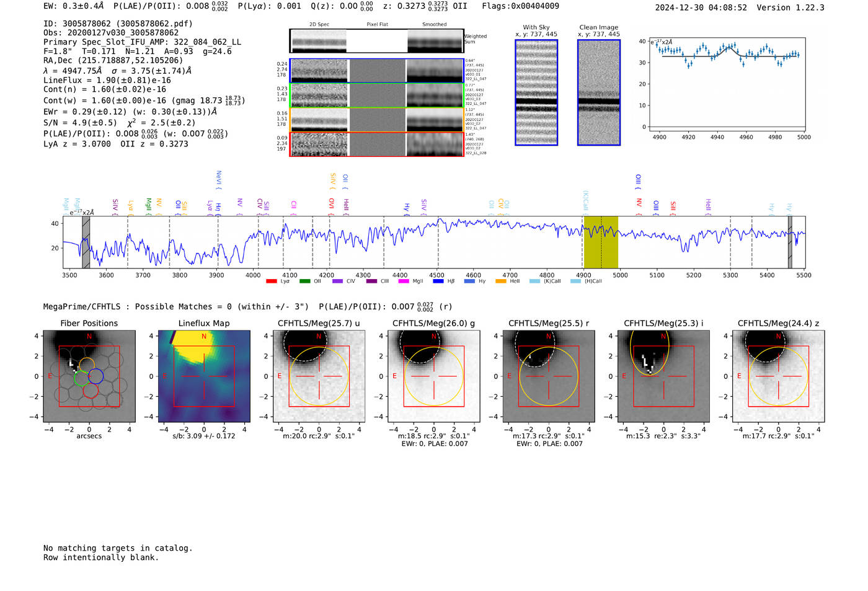Select the dark purple CIII legend swatch
Viewport: 868px width, 591px height.
(371, 281)
